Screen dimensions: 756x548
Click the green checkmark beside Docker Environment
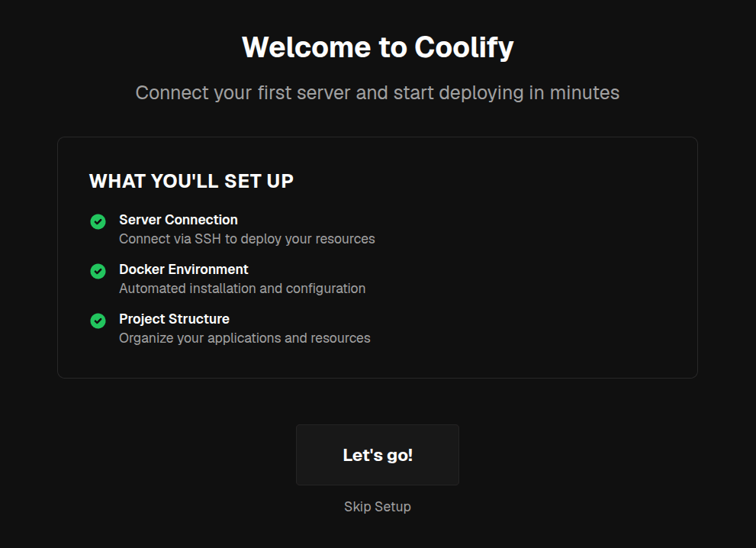point(98,271)
